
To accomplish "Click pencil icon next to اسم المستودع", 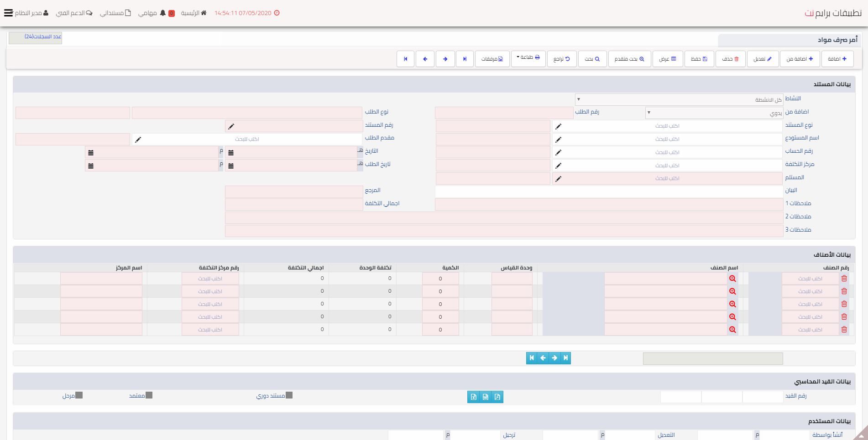I will tap(558, 140).
